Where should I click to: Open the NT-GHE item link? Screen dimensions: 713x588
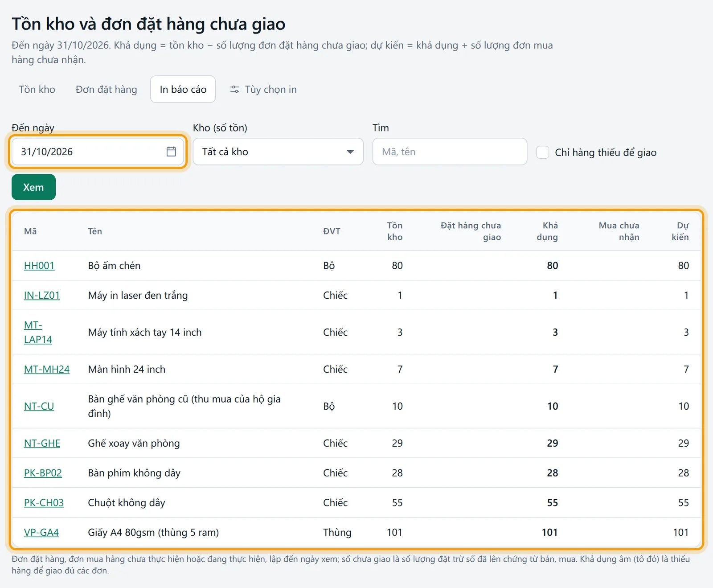point(42,443)
